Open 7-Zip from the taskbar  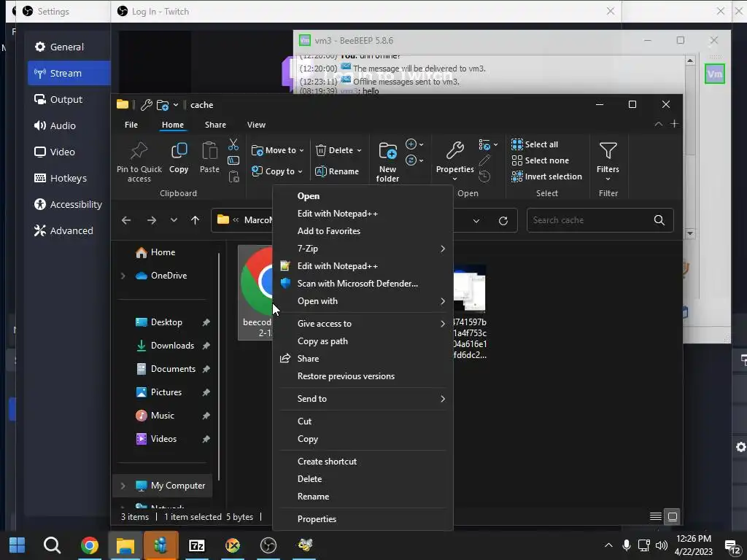(197, 545)
